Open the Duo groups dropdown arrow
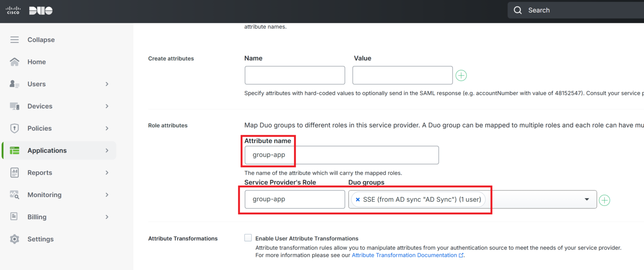This screenshot has width=644, height=270. [x=587, y=200]
